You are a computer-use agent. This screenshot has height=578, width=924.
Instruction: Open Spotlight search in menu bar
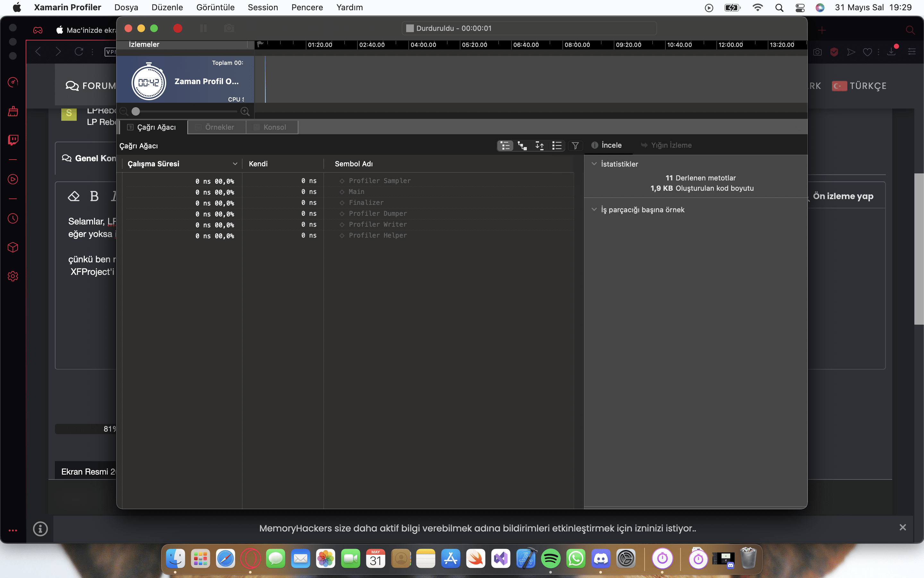(x=779, y=8)
